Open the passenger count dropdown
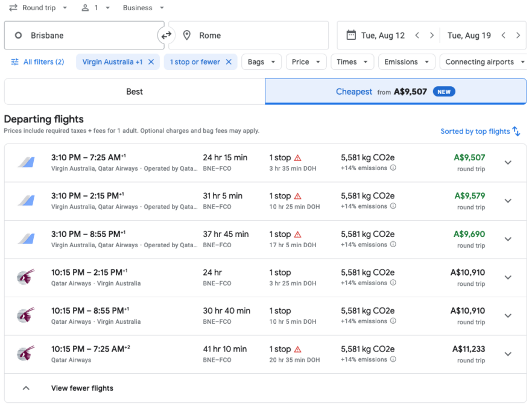 tap(96, 8)
